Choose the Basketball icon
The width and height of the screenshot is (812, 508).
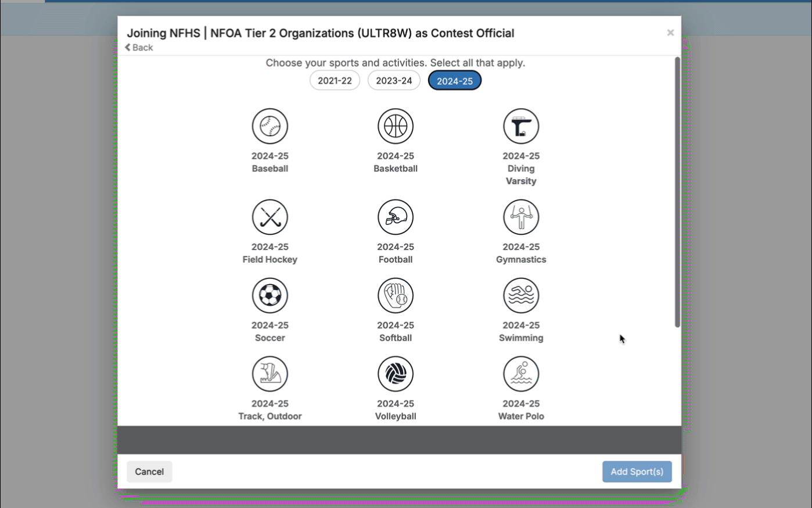395,126
